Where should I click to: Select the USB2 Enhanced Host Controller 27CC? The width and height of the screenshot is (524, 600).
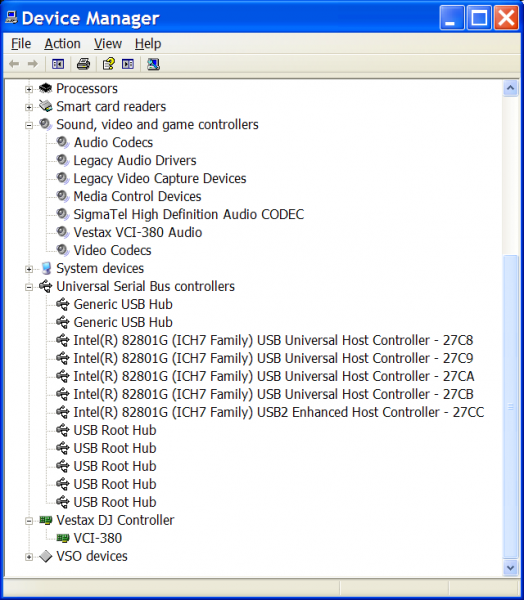[x=279, y=412]
